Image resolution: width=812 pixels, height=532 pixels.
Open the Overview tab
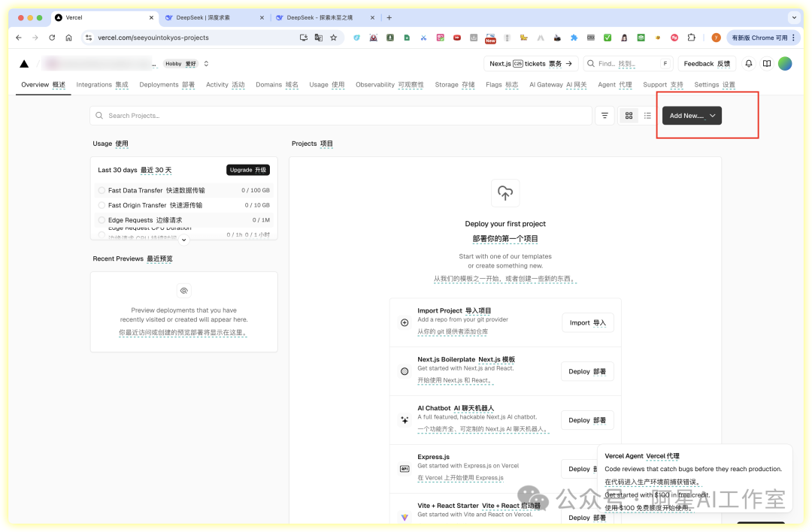43,85
